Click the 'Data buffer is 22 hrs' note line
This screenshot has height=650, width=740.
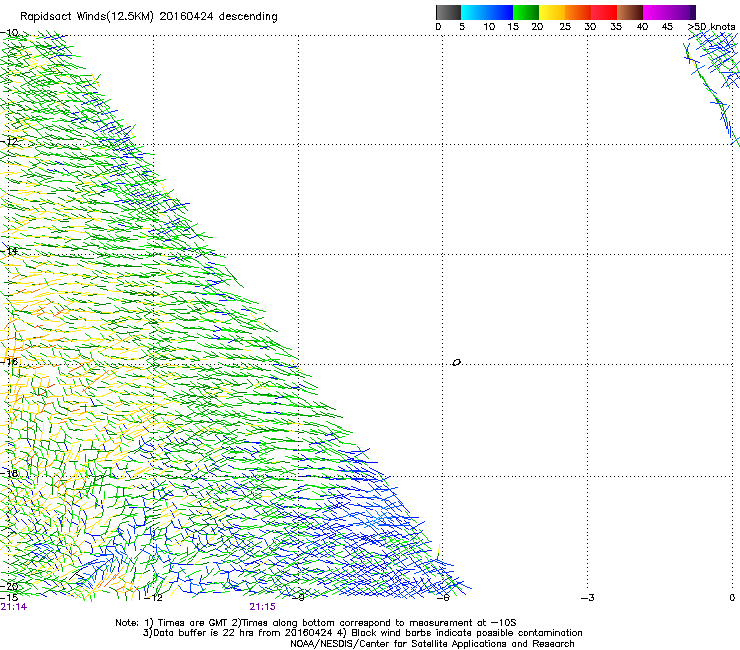362,633
